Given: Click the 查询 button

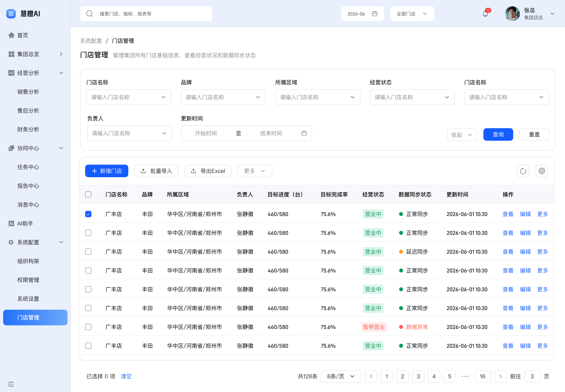Looking at the screenshot, I should click(498, 135).
